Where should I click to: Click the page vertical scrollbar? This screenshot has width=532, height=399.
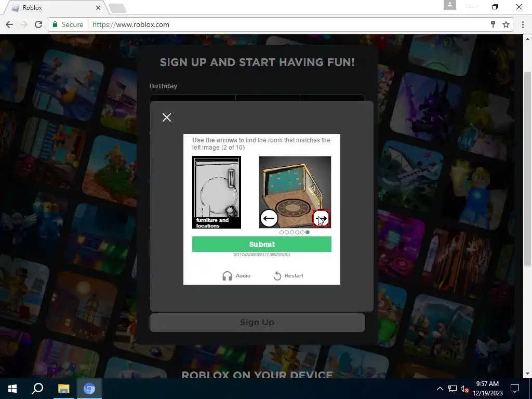528,169
